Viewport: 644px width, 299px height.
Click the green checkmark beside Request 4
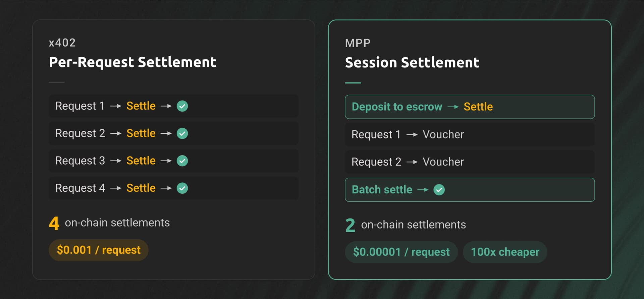coord(182,188)
